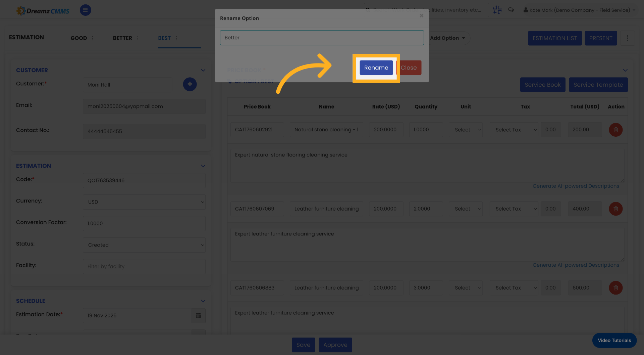This screenshot has height=355, width=644.
Task: Delete the Natural stone cleaning row
Action: coord(615,130)
